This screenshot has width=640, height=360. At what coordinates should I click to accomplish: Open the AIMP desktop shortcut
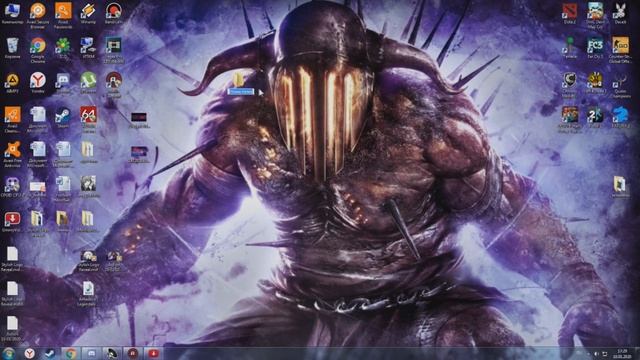[x=12, y=83]
